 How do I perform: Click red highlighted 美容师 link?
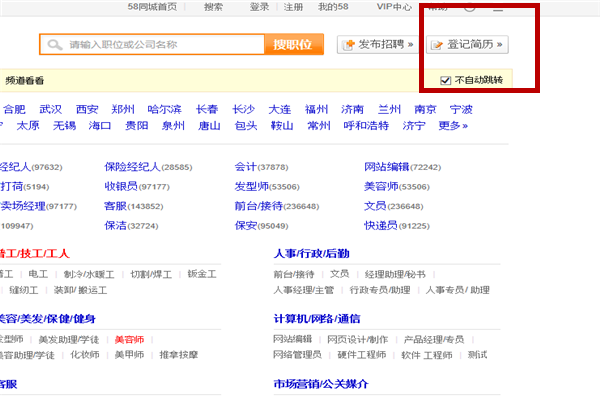(129, 339)
